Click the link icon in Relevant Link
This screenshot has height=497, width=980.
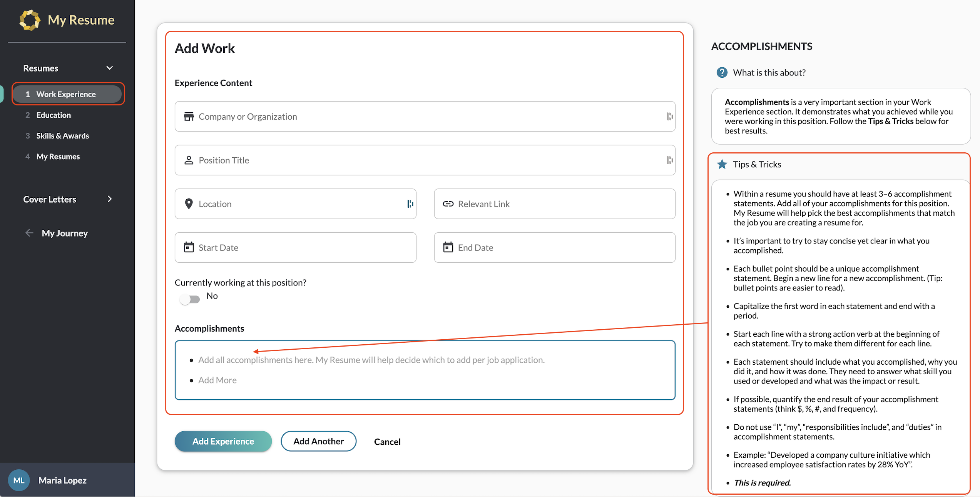click(x=448, y=204)
